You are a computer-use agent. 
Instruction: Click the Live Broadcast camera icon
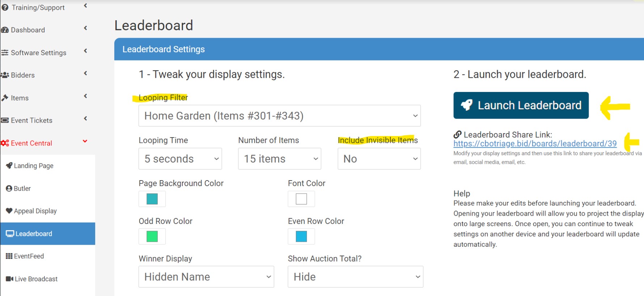coord(9,279)
